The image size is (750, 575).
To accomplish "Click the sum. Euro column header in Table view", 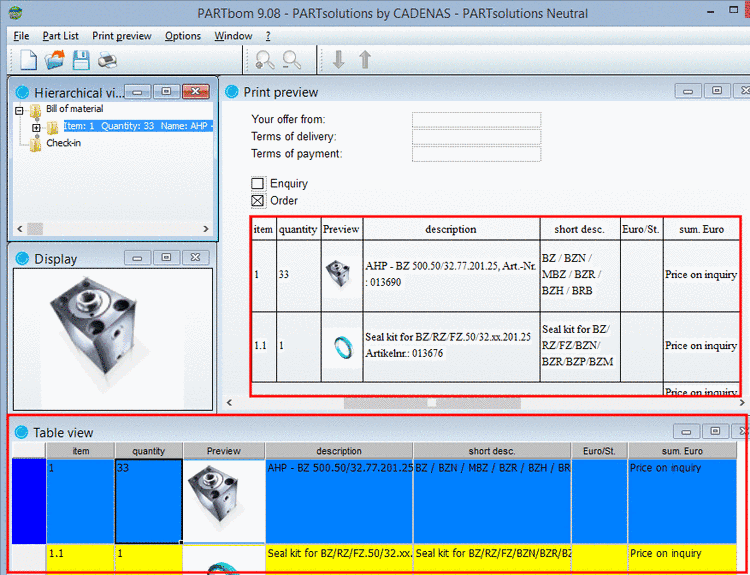I will point(682,451).
